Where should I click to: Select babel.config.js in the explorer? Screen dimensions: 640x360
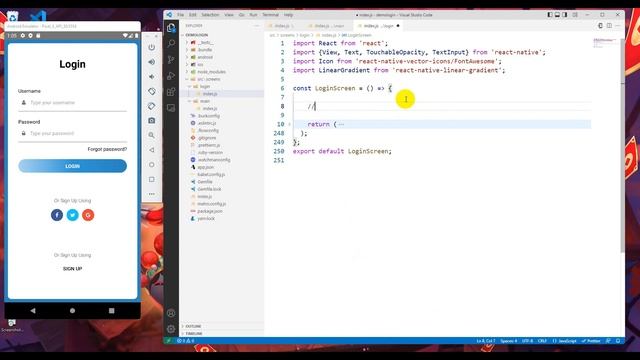[x=211, y=175]
